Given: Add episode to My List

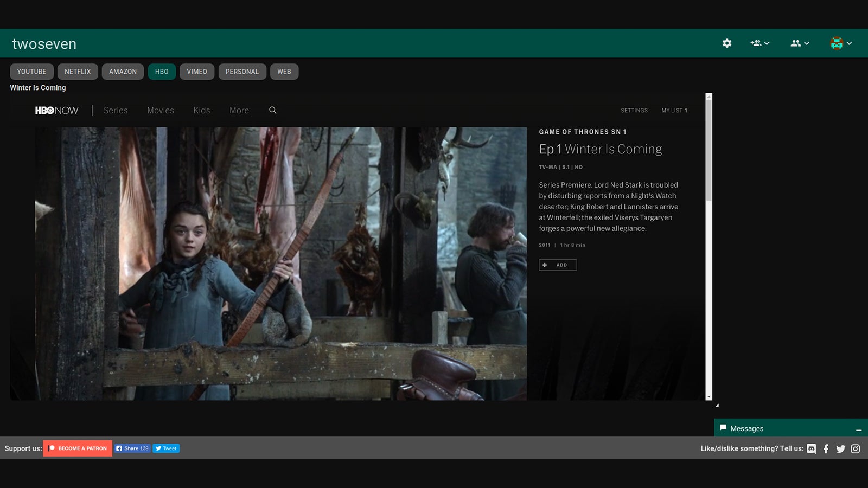Looking at the screenshot, I should [557, 265].
